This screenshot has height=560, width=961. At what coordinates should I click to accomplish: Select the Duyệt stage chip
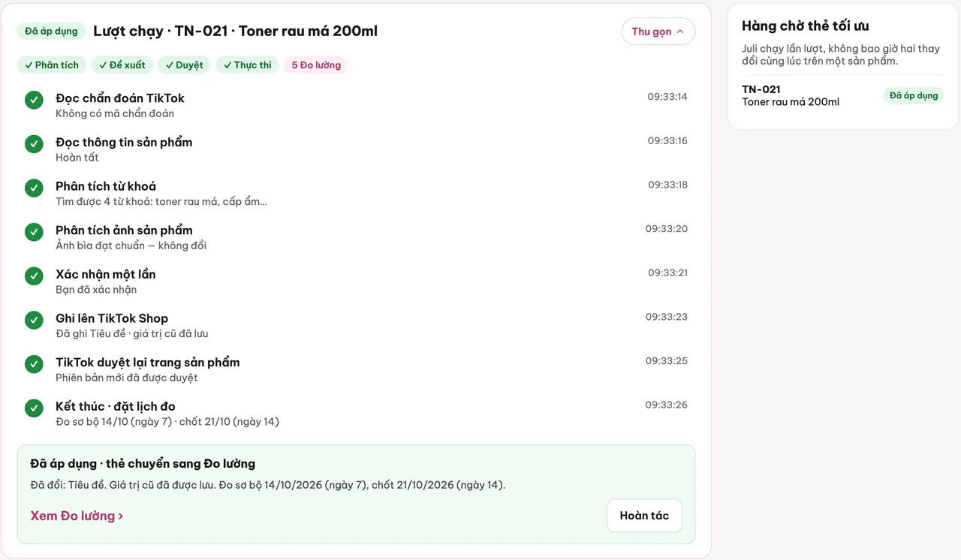pos(185,65)
